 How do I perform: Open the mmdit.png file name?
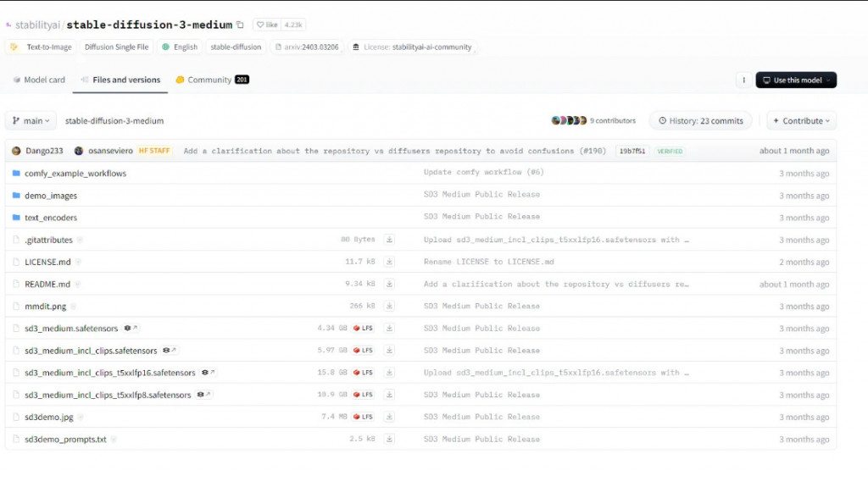46,306
